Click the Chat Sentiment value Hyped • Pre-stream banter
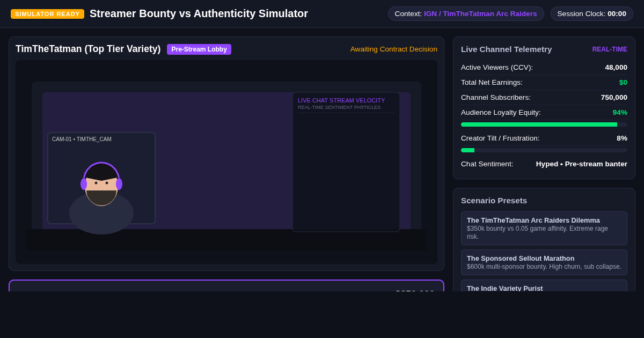Image resolution: width=644 pixels, height=338 pixels. point(581,164)
